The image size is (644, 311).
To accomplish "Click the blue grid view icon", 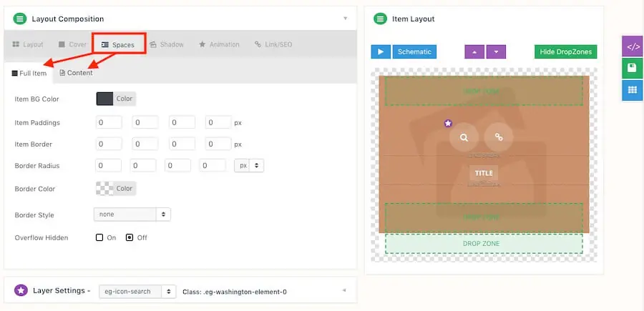I will click(633, 90).
